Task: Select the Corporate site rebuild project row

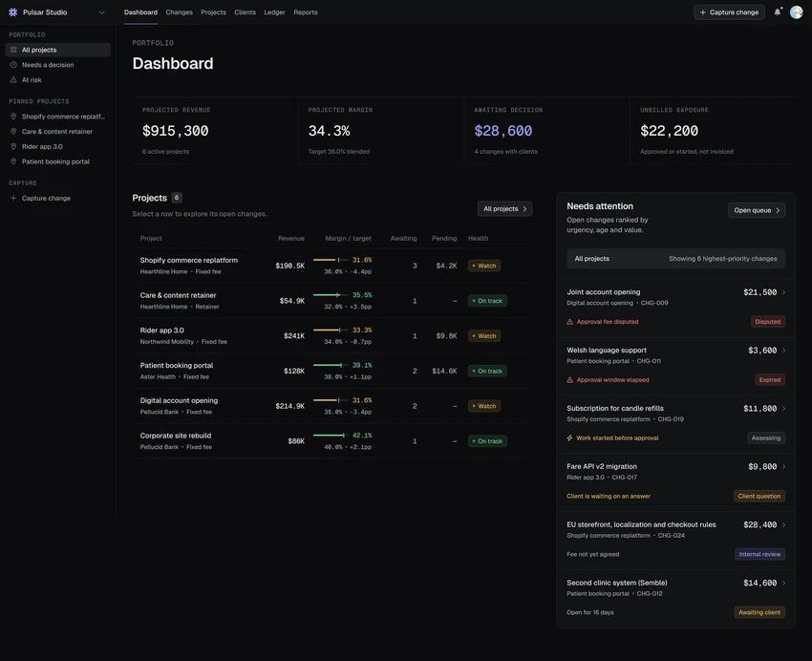Action: pos(332,441)
